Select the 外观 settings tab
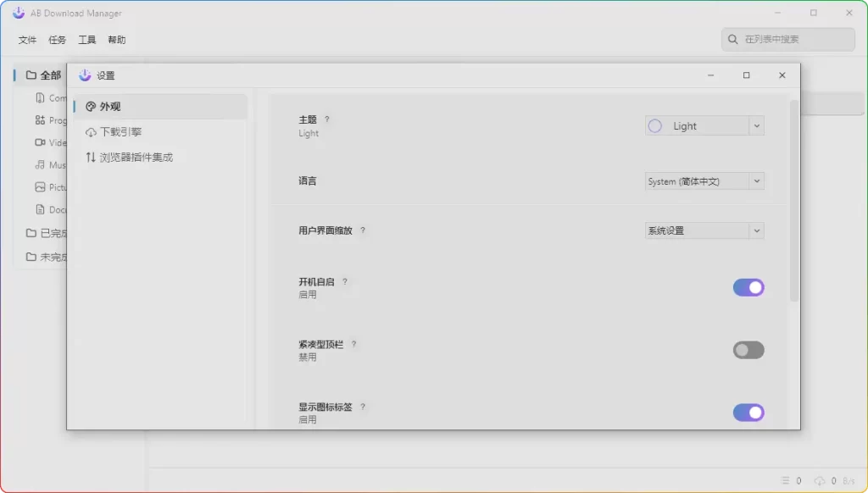The height and width of the screenshot is (493, 868). click(160, 106)
